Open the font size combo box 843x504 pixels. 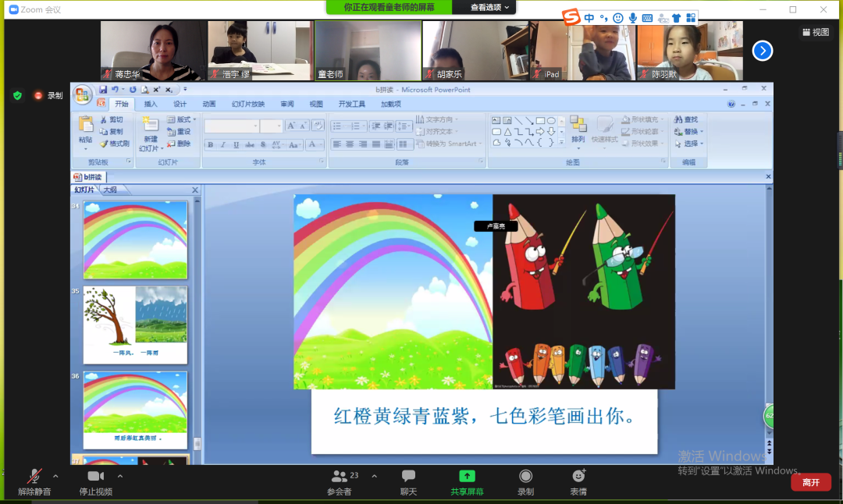pos(271,126)
